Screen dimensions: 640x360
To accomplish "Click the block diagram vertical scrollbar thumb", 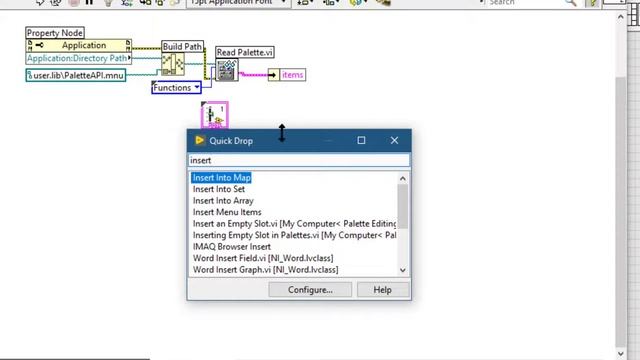I will [621, 212].
